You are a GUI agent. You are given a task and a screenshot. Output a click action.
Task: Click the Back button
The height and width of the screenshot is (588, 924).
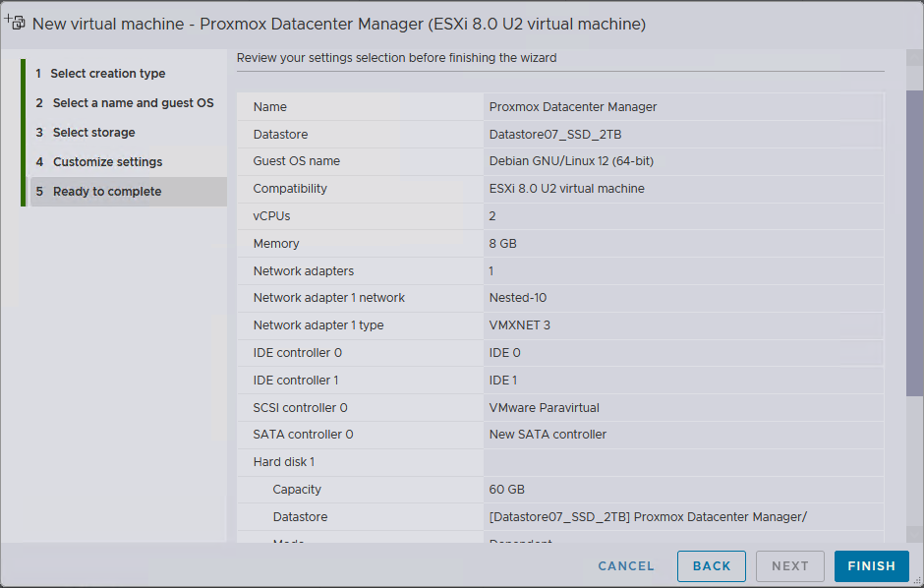[x=711, y=565]
